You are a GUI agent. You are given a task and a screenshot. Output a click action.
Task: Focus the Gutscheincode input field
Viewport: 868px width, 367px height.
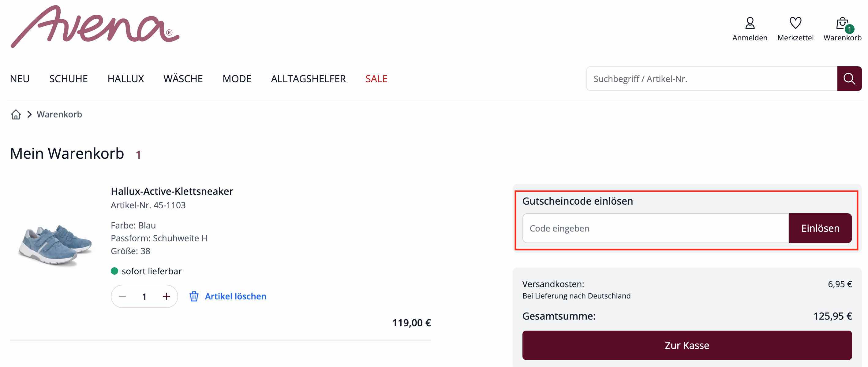click(x=655, y=228)
